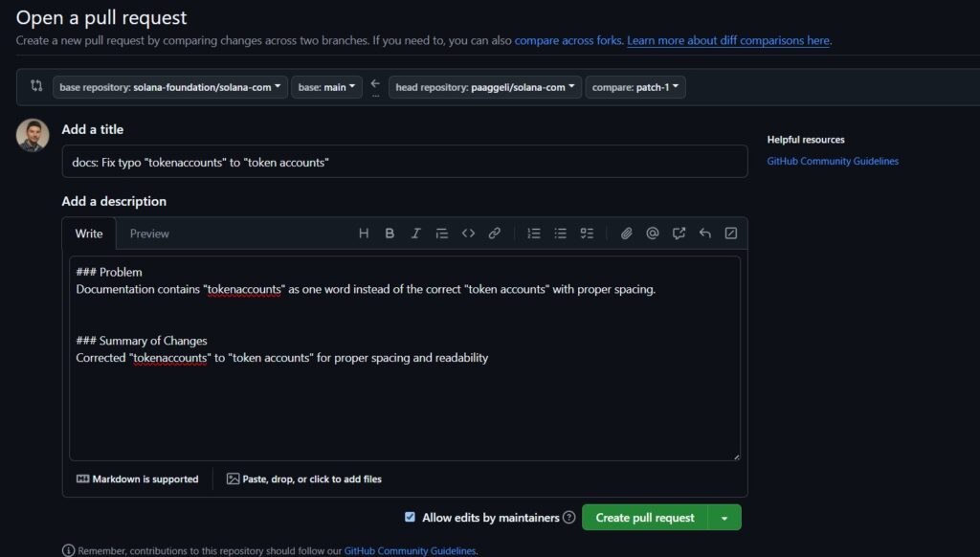Add a link using the link icon
The image size is (980, 557).
click(x=495, y=234)
